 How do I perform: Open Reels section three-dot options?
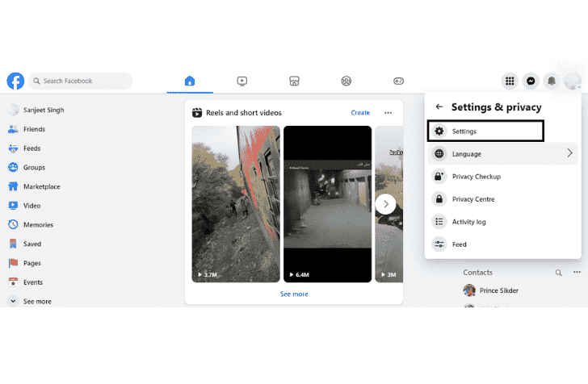click(388, 112)
